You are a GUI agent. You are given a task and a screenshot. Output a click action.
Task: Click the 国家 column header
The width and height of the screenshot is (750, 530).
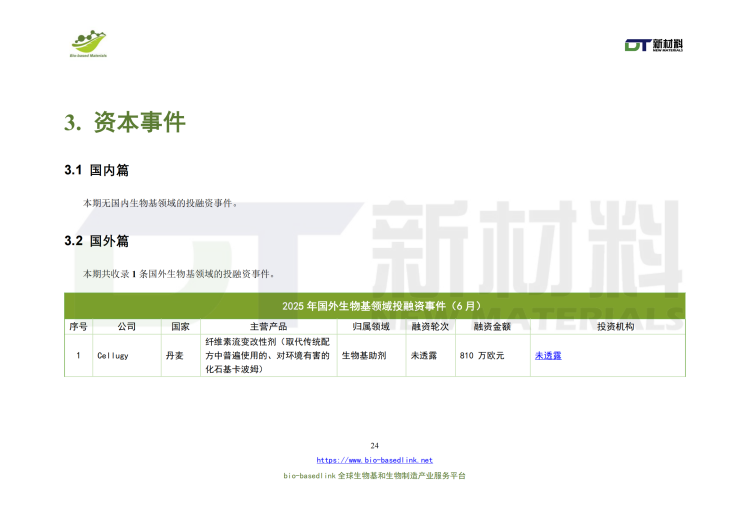[180, 326]
